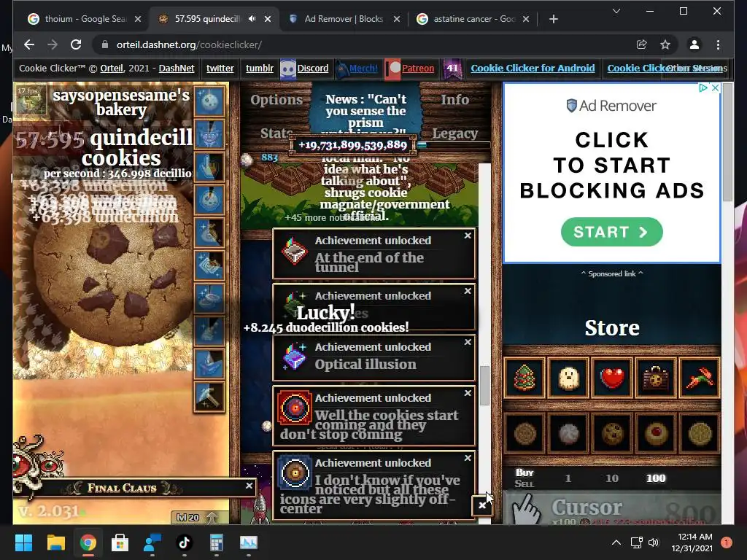Open the Stats menu

tap(276, 133)
